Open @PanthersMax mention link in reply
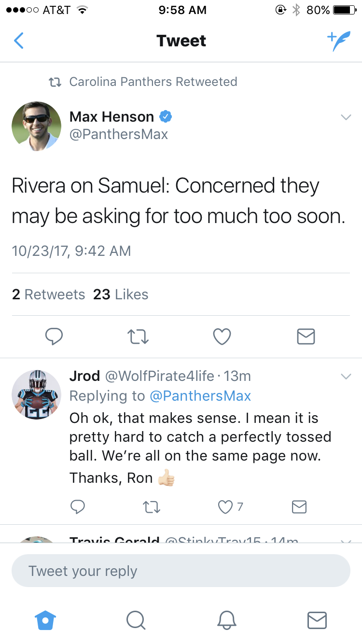The height and width of the screenshot is (644, 362). tap(200, 396)
